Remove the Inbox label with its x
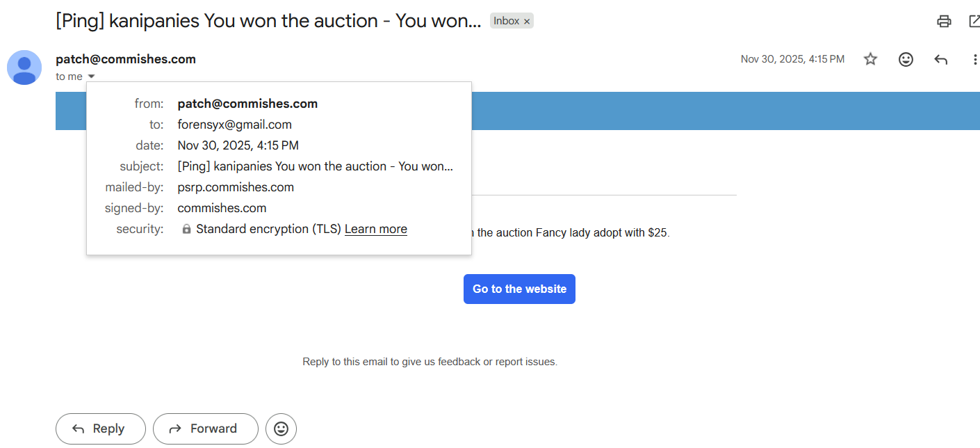The image size is (980, 448). click(x=527, y=22)
